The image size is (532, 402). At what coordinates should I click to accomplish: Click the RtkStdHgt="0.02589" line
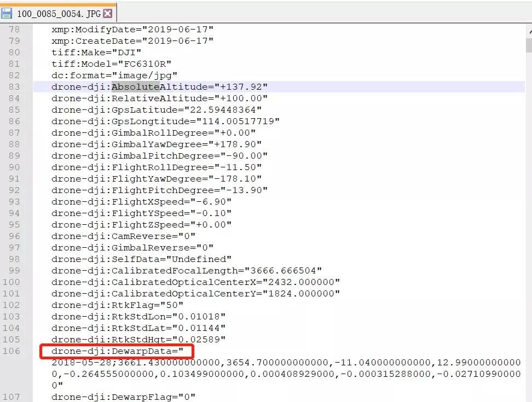(x=138, y=340)
